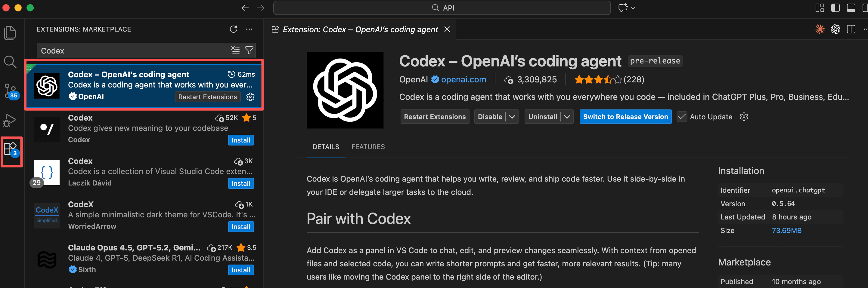The image size is (868, 288).
Task: Click the Uninstall button
Action: click(542, 117)
